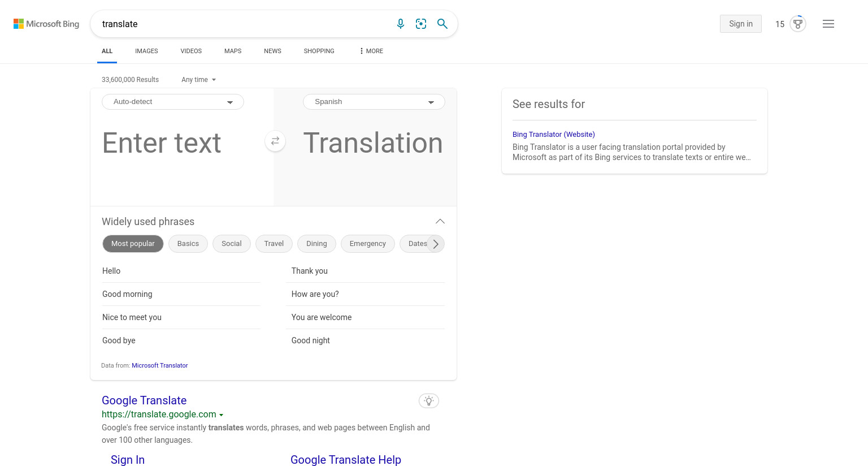
Task: Select the ALL results tab
Action: [107, 51]
